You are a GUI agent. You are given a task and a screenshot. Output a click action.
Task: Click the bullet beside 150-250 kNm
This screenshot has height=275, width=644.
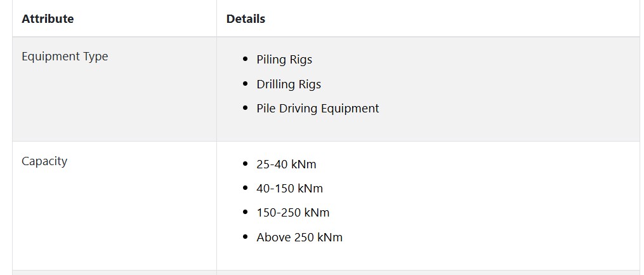click(246, 213)
